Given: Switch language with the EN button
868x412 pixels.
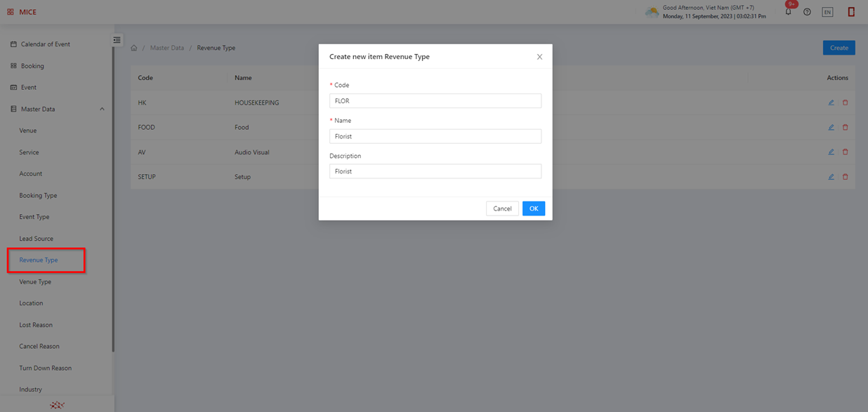Looking at the screenshot, I should point(827,12).
